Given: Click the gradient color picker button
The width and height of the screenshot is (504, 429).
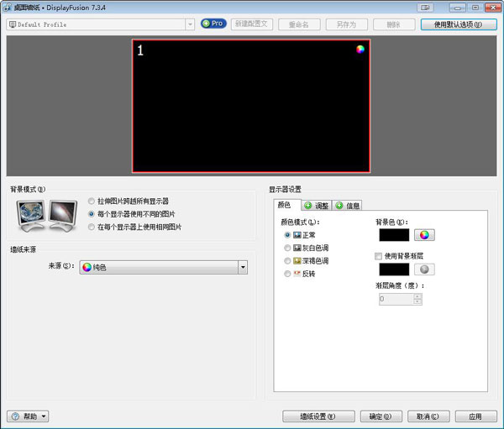Looking at the screenshot, I should 424,269.
